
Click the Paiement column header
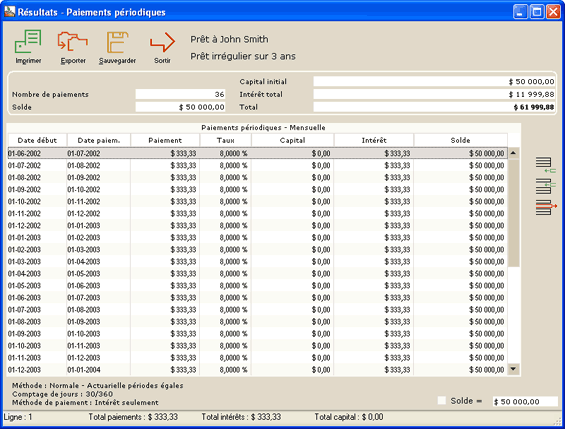[165, 140]
